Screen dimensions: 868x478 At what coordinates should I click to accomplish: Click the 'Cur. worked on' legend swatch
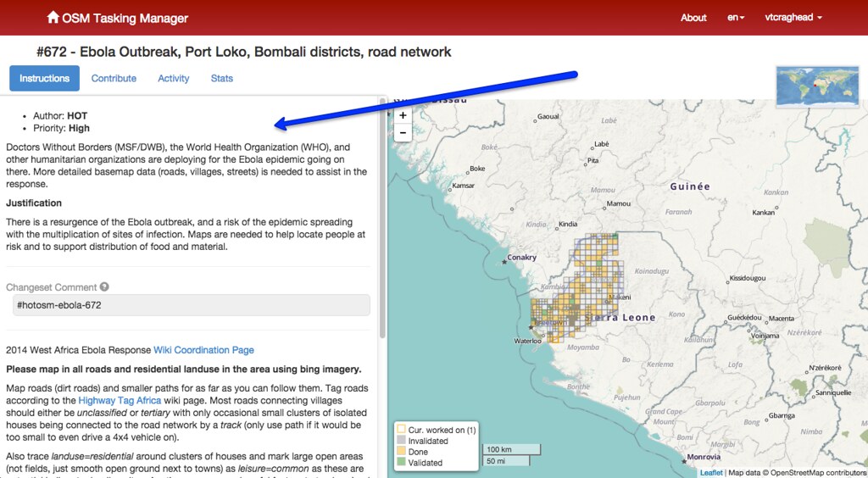coord(400,430)
